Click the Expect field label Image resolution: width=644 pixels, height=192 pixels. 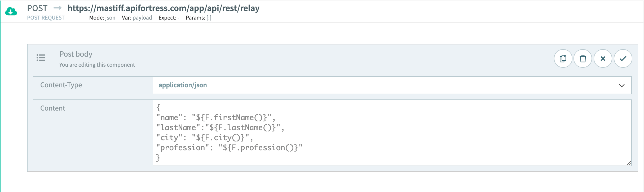point(167,18)
